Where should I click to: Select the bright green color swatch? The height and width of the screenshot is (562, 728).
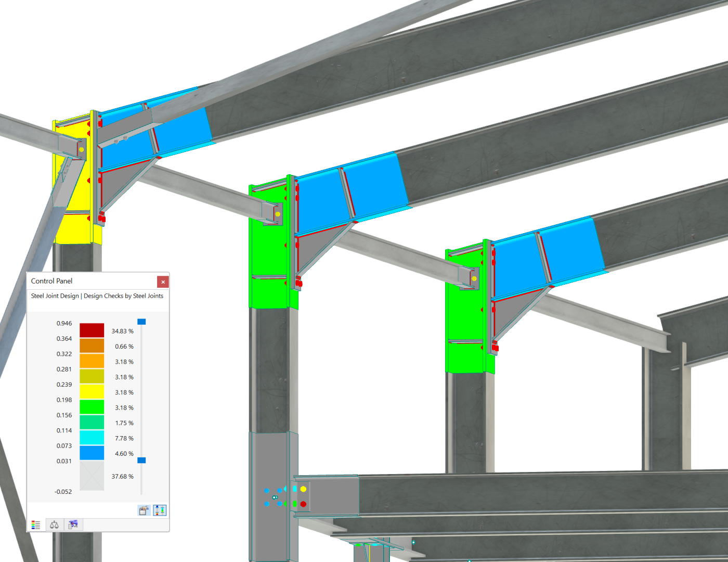click(92, 407)
